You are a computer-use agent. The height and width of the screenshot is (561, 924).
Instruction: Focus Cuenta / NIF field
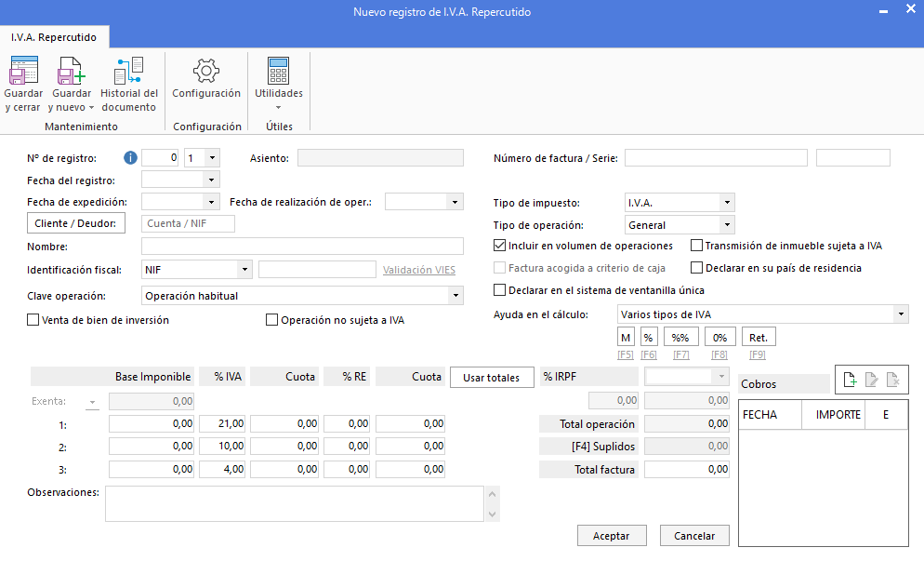[x=188, y=223]
